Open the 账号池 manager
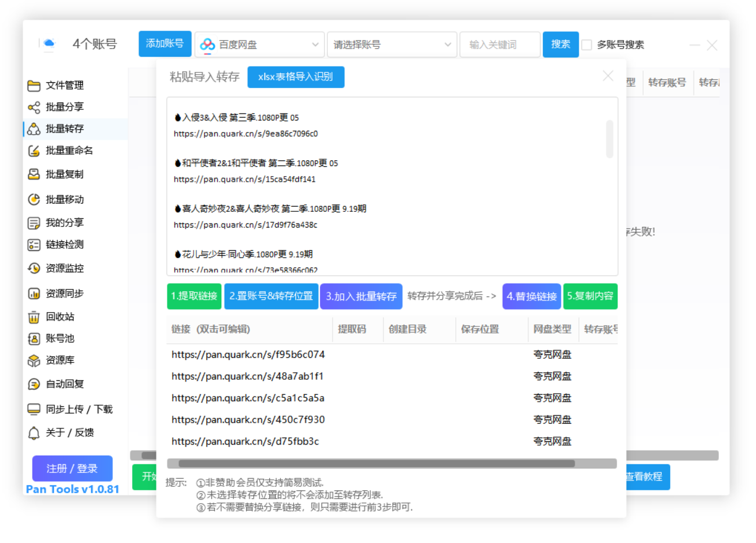 [61, 337]
